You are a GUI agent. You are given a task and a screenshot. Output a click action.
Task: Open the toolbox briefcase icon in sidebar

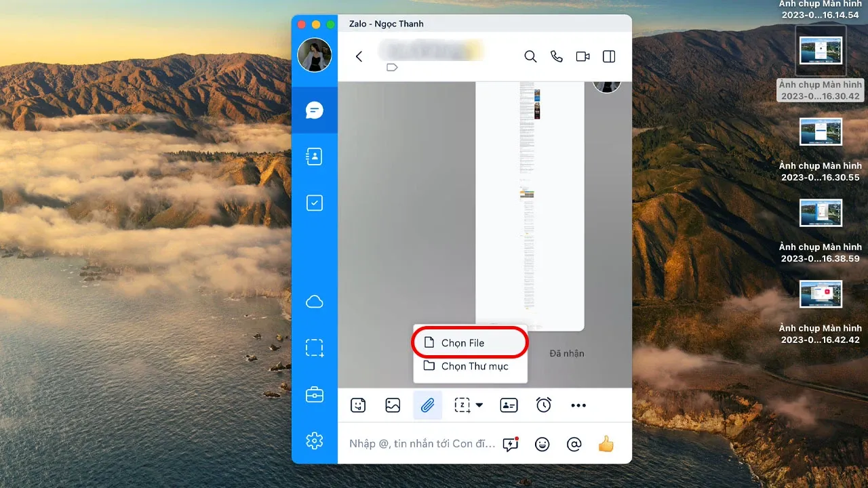click(315, 394)
